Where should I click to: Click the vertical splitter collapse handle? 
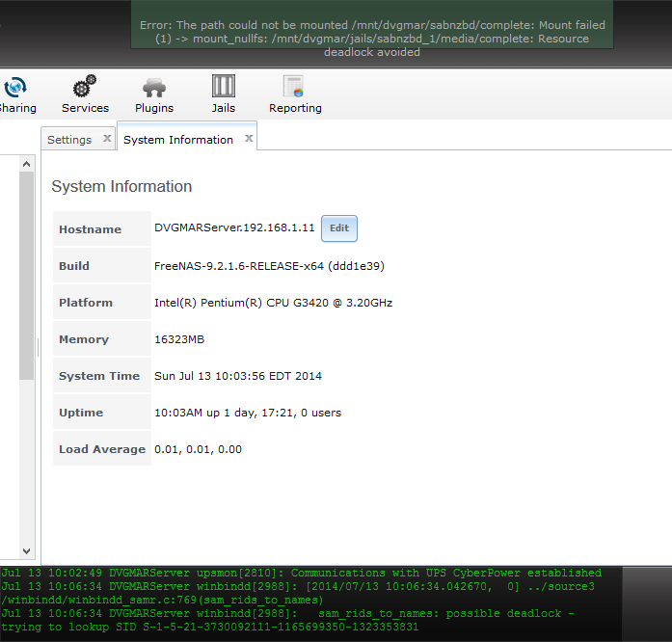pyautogui.click(x=39, y=347)
